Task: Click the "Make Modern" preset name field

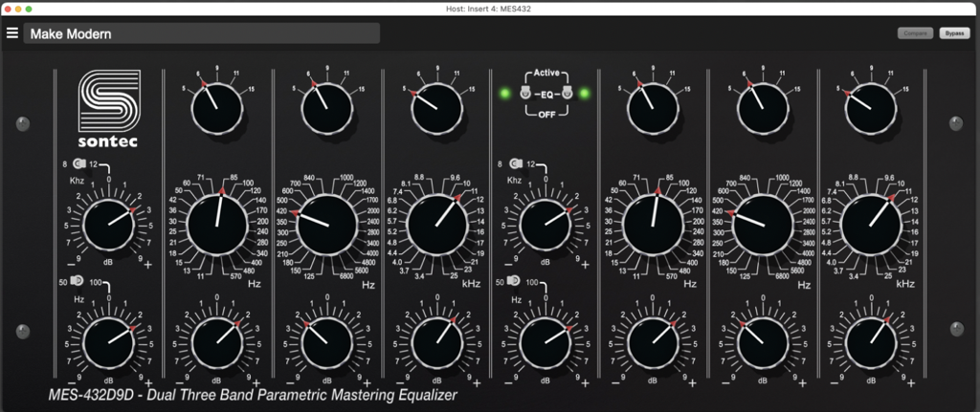Action: click(201, 33)
